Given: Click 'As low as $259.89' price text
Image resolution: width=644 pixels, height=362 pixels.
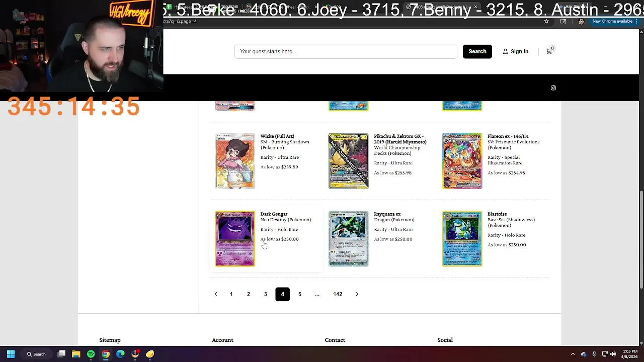Looking at the screenshot, I should pyautogui.click(x=279, y=167).
